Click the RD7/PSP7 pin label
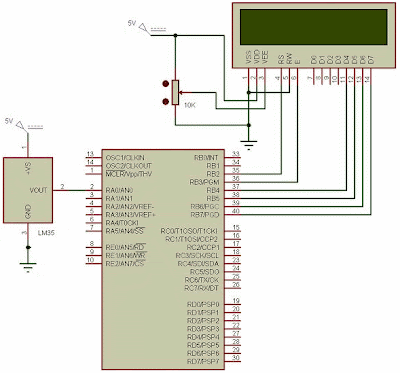The height and width of the screenshot is (373, 400). 203,362
